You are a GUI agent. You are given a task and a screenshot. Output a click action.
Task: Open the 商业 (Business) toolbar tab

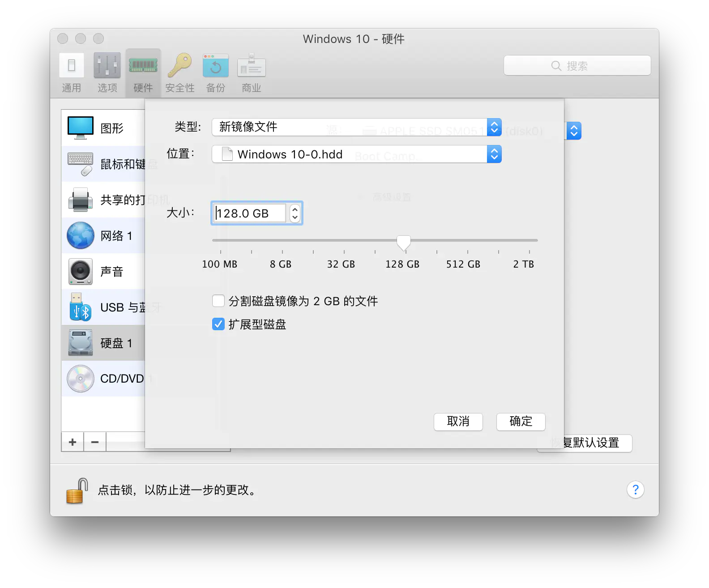[252, 73]
